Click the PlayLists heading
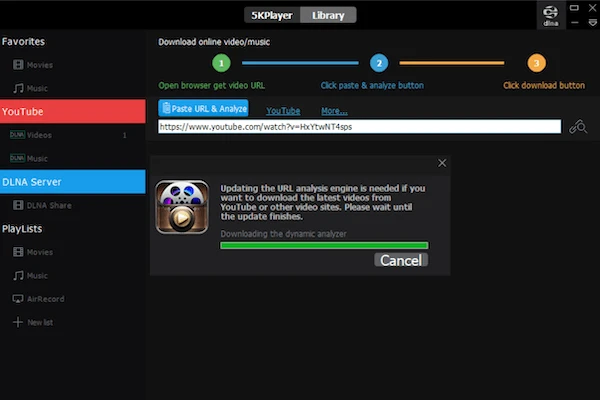The image size is (600, 400). 22,229
